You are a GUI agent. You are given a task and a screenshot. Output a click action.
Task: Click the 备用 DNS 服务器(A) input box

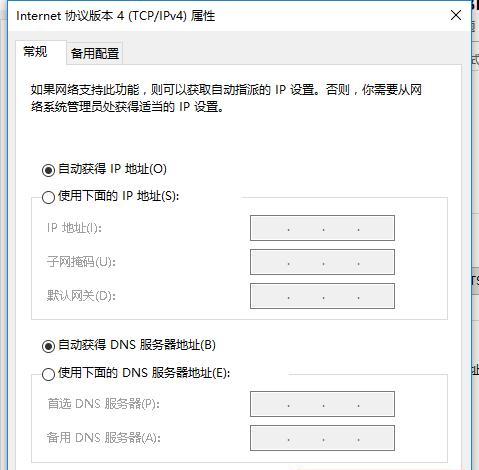point(322,438)
